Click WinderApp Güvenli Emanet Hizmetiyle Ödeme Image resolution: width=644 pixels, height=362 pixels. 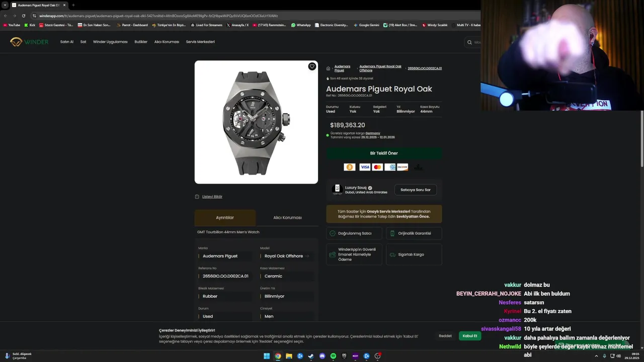[354, 254]
